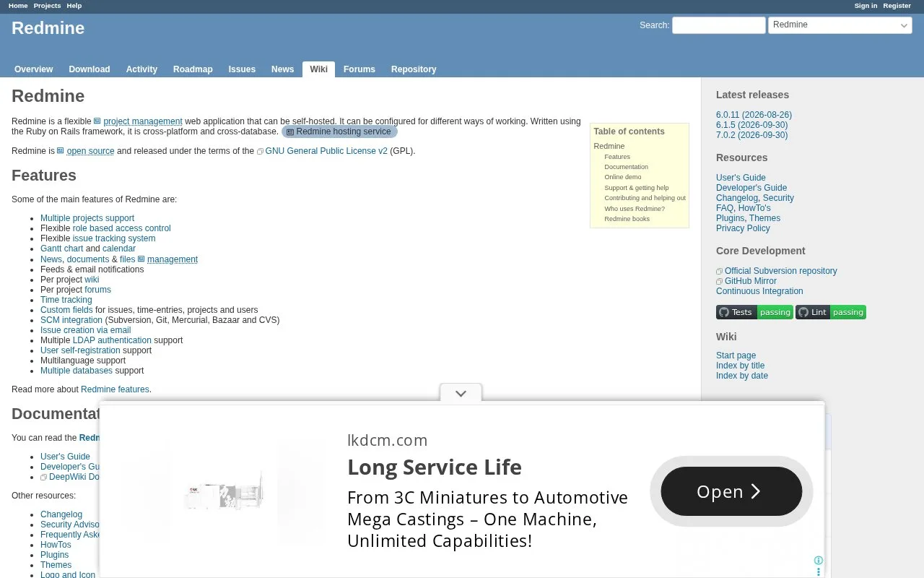Jump to 'Online demo' in table of contents
924x578 pixels.
tap(623, 177)
